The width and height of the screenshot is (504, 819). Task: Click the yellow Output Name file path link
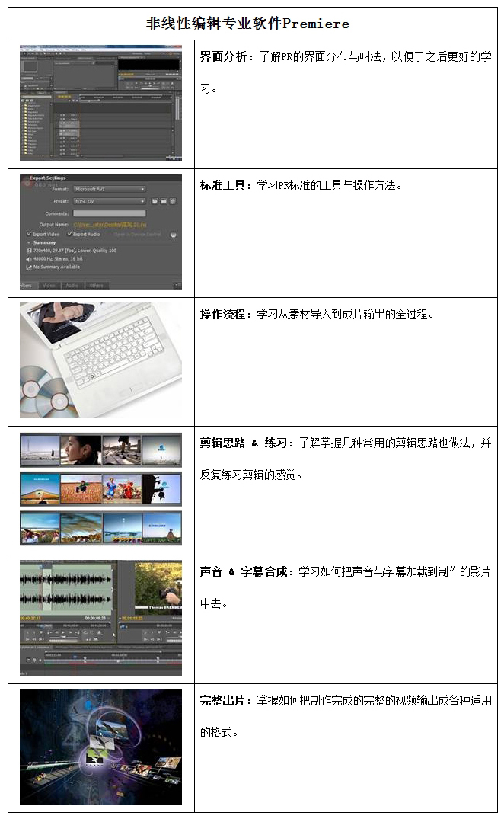coord(107,225)
